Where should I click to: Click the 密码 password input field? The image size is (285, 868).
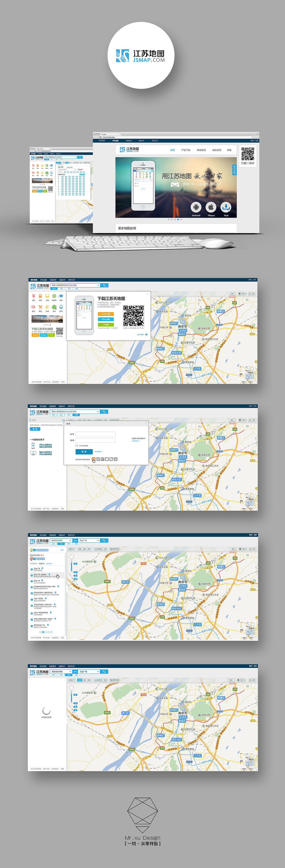(x=96, y=440)
